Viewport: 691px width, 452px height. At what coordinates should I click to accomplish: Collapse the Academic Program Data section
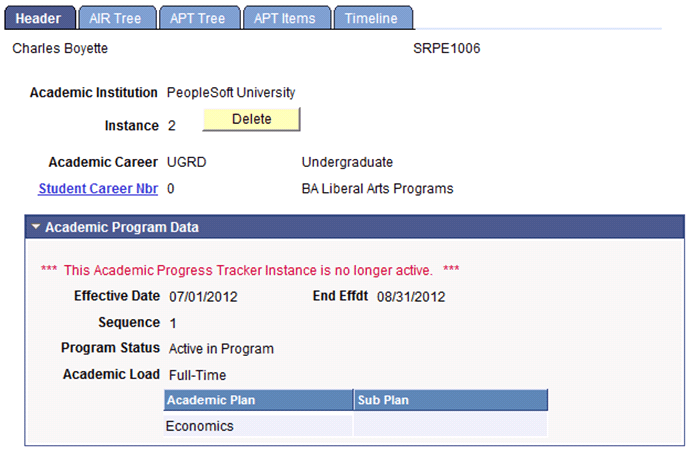[36, 227]
